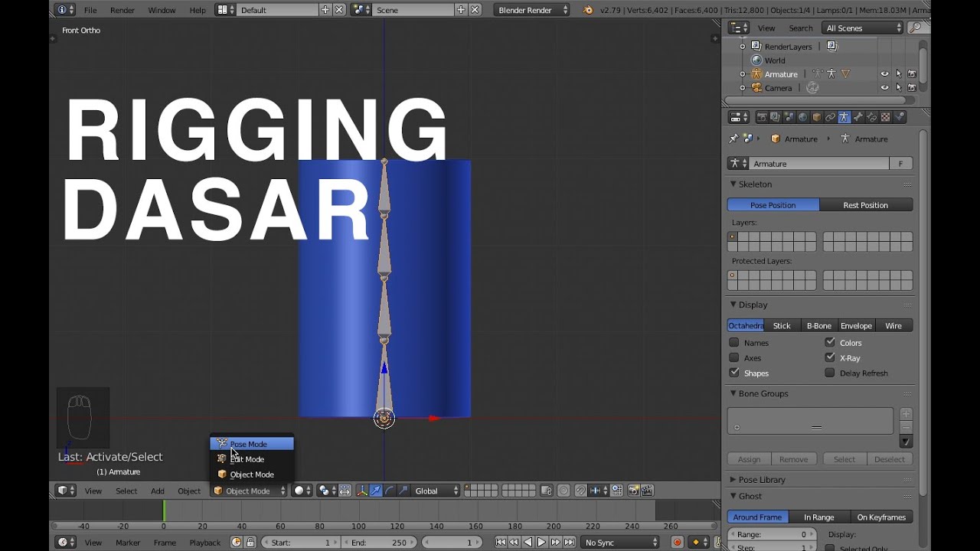This screenshot has height=551, width=980.
Task: Click the translate manipulator arrow icon
Action: click(376, 491)
